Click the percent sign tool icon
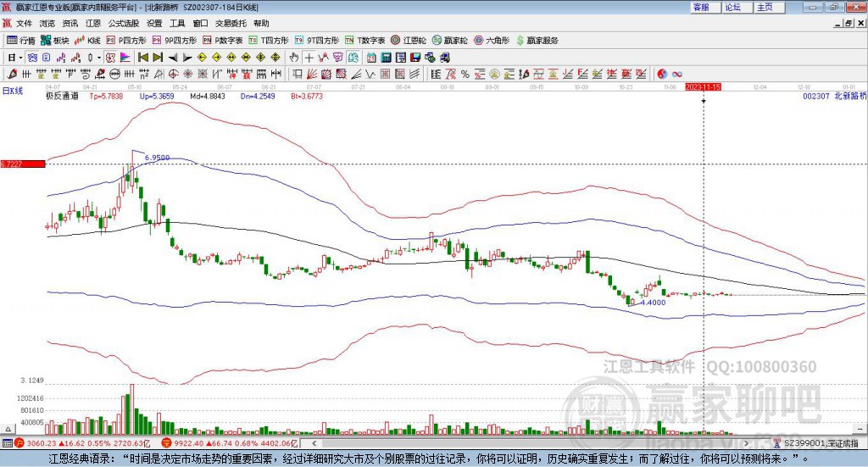Image resolution: width=868 pixels, height=467 pixels. (x=465, y=74)
